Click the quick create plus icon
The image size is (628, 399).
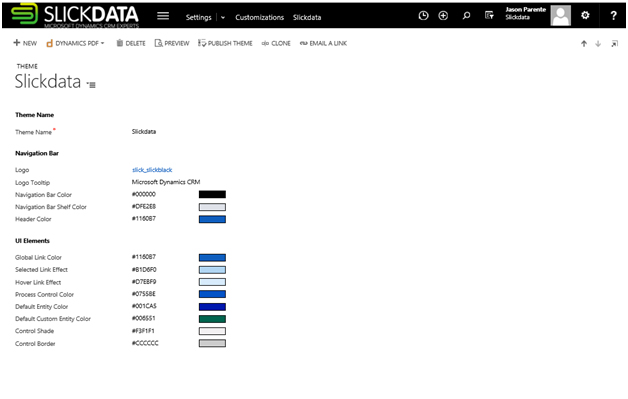443,16
